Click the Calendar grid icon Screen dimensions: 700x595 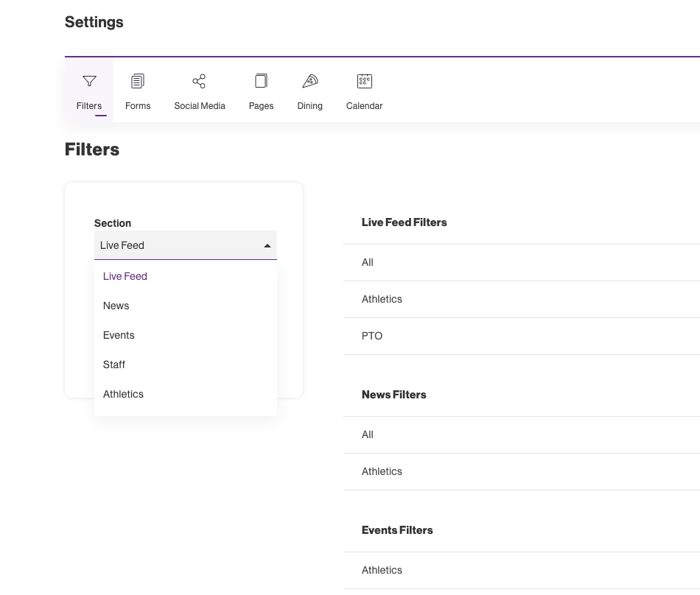[364, 81]
